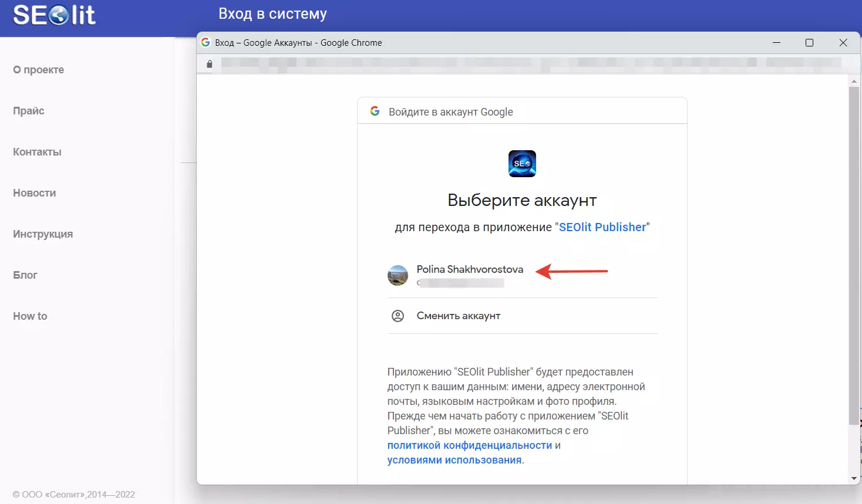Click the Войдите в аккаунт Google text

tap(451, 112)
